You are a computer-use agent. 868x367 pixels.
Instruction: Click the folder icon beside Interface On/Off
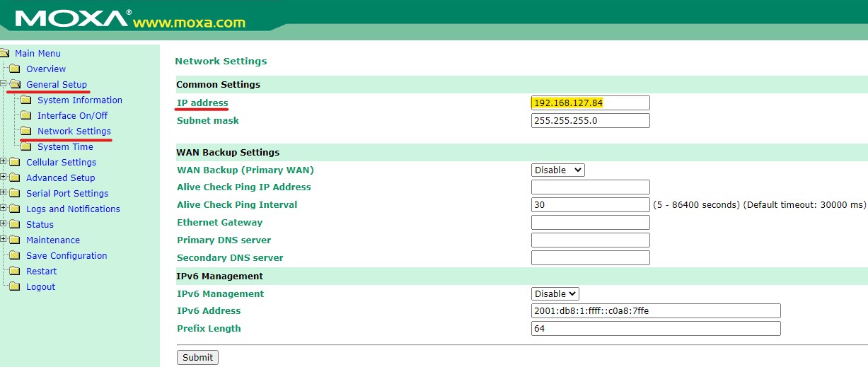tap(25, 115)
